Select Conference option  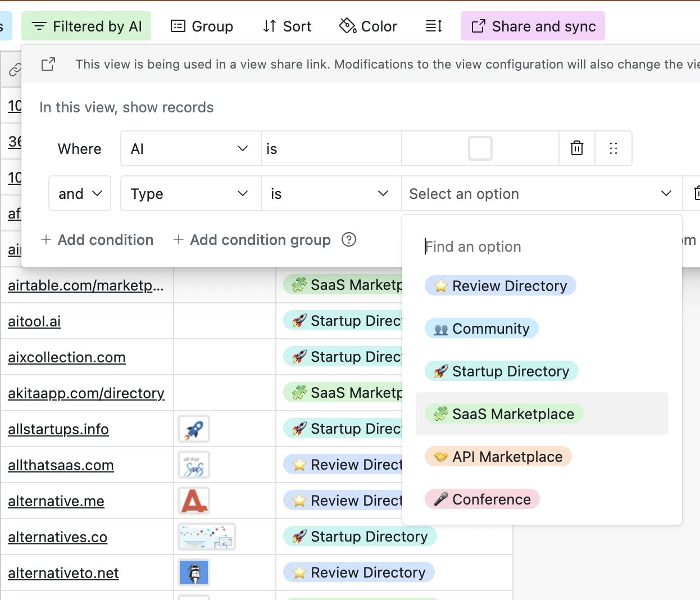click(482, 499)
